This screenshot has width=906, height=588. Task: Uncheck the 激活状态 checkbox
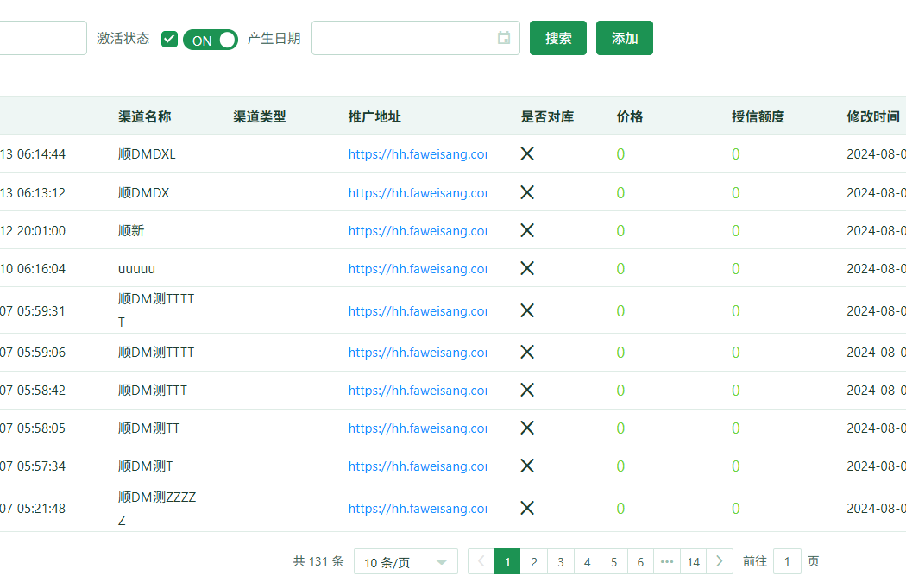pos(169,39)
